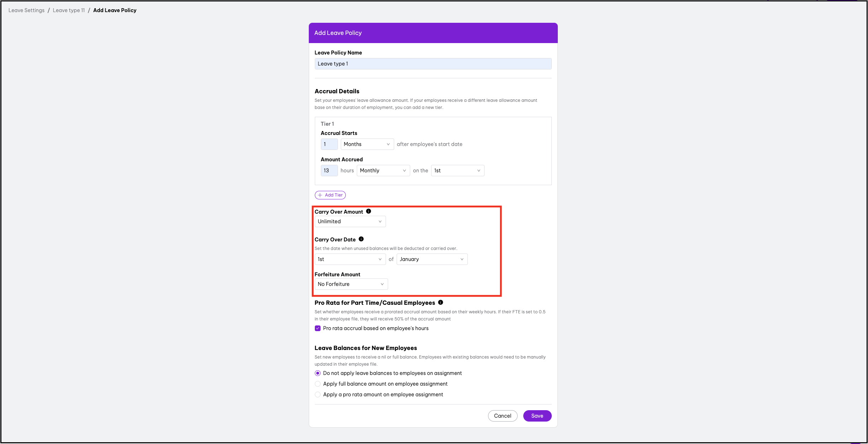
Task: Toggle Pro rata accrual based on employee's hours
Action: click(318, 328)
